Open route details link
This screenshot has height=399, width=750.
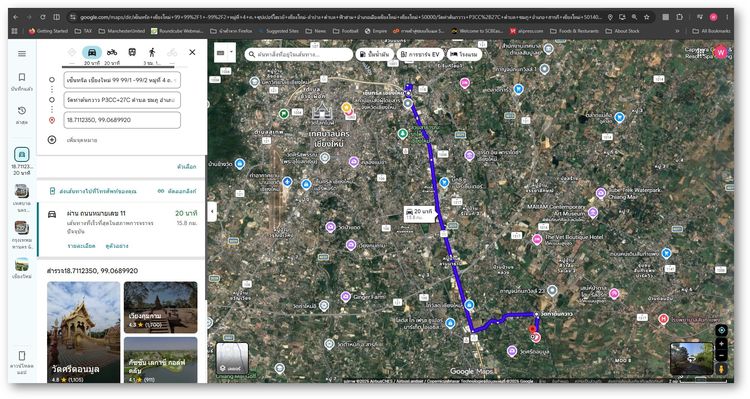(81, 245)
